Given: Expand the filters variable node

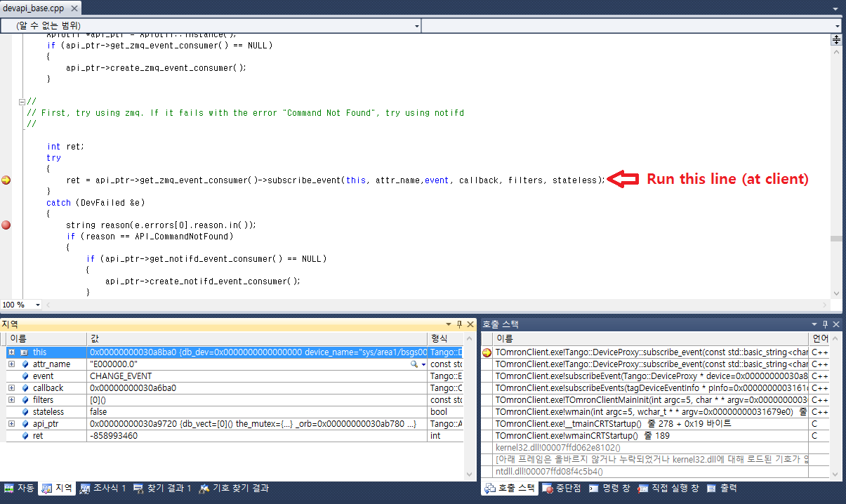Looking at the screenshot, I should point(11,400).
